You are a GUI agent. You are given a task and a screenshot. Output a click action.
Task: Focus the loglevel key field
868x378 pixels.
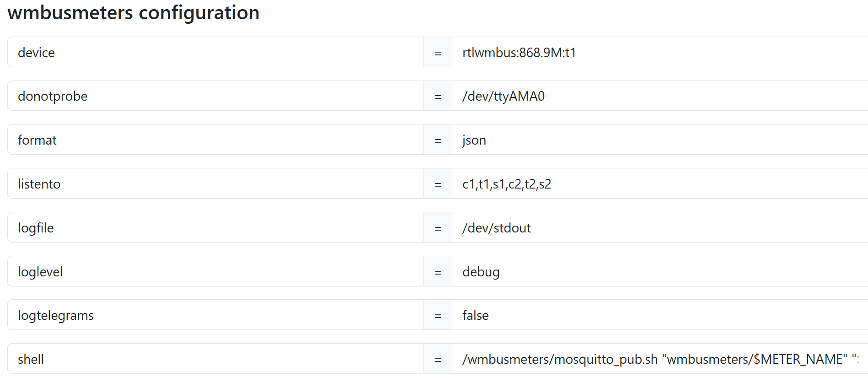coord(215,271)
